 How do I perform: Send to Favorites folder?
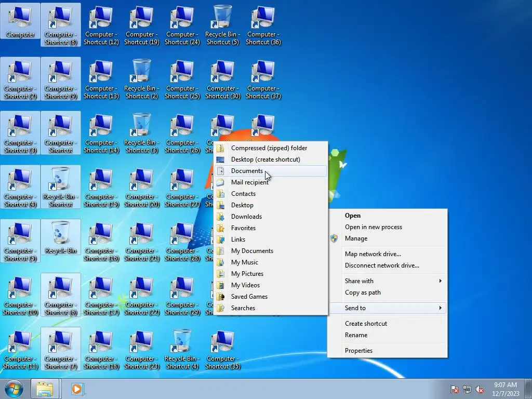270,228
